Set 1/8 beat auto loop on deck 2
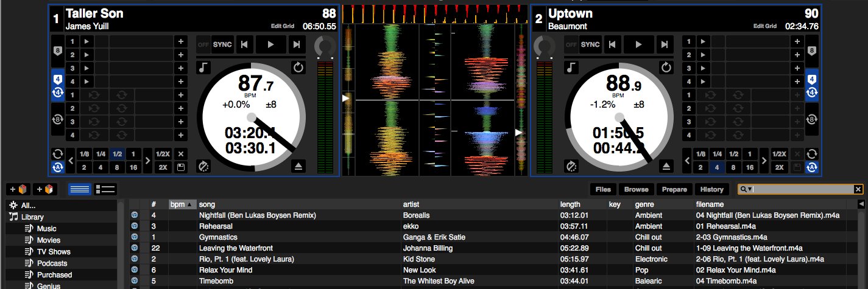Image resolution: width=868 pixels, height=289 pixels. [x=701, y=154]
